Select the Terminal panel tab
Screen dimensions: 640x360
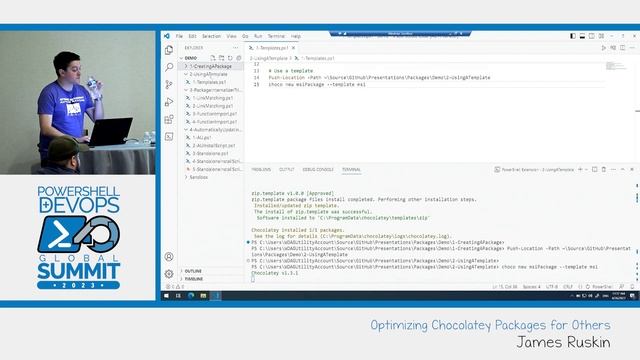(x=351, y=169)
